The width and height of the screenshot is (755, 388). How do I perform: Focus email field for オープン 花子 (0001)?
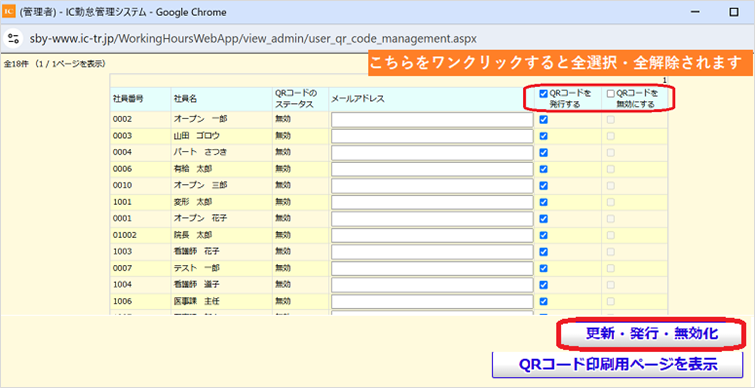pyautogui.click(x=432, y=219)
